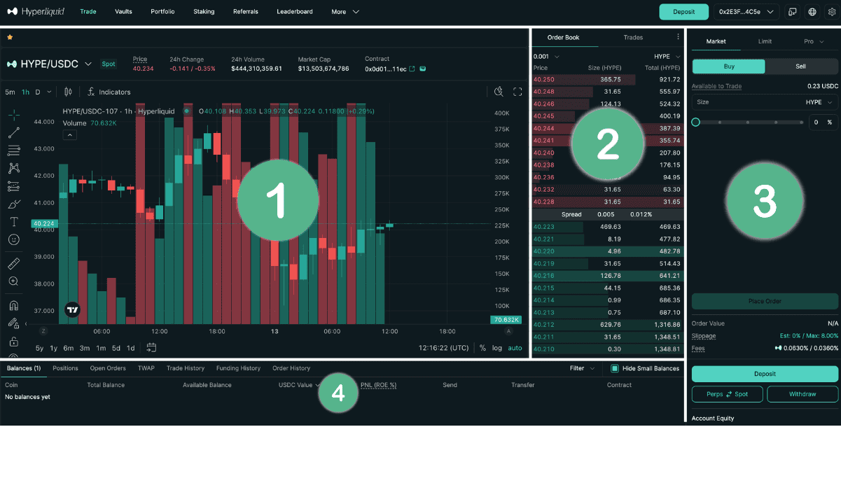This screenshot has width=841, height=504.
Task: Click the order size slider handle
Action: [x=695, y=122]
